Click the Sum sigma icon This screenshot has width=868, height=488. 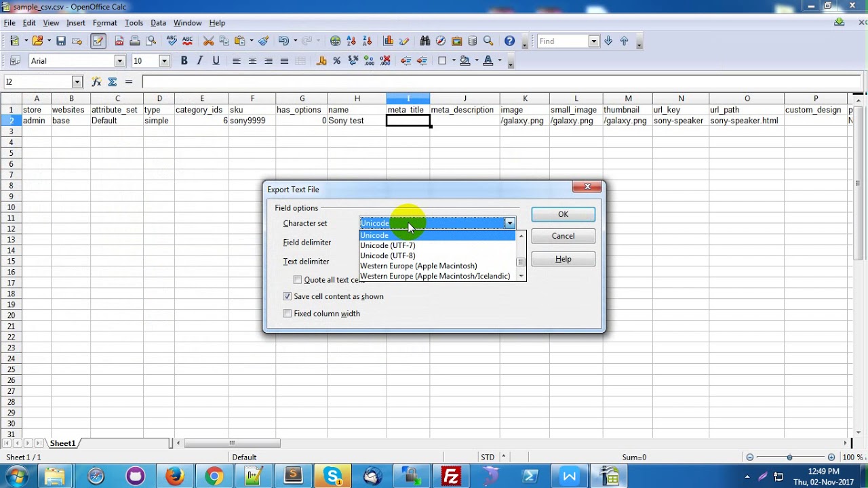pos(113,82)
